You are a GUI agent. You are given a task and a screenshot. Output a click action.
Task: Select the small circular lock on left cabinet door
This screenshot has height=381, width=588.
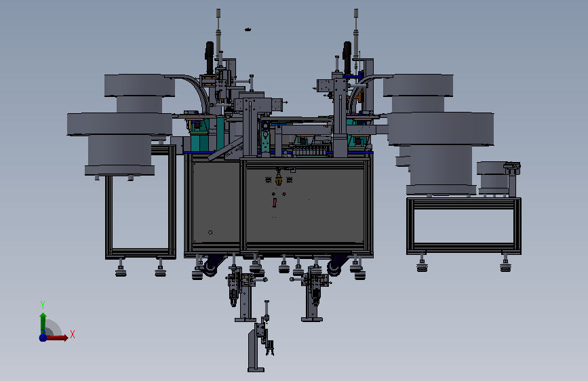[x=210, y=233]
